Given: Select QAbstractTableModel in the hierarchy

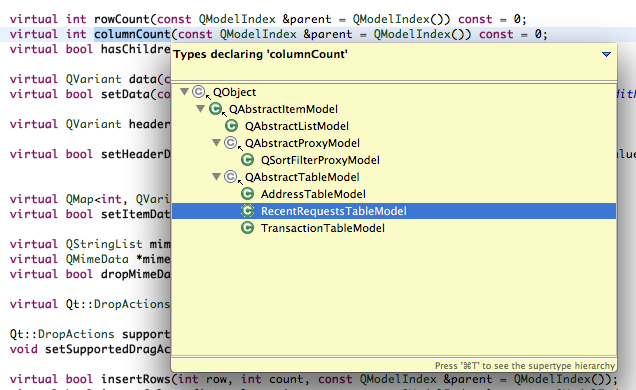Looking at the screenshot, I should pos(302,178).
